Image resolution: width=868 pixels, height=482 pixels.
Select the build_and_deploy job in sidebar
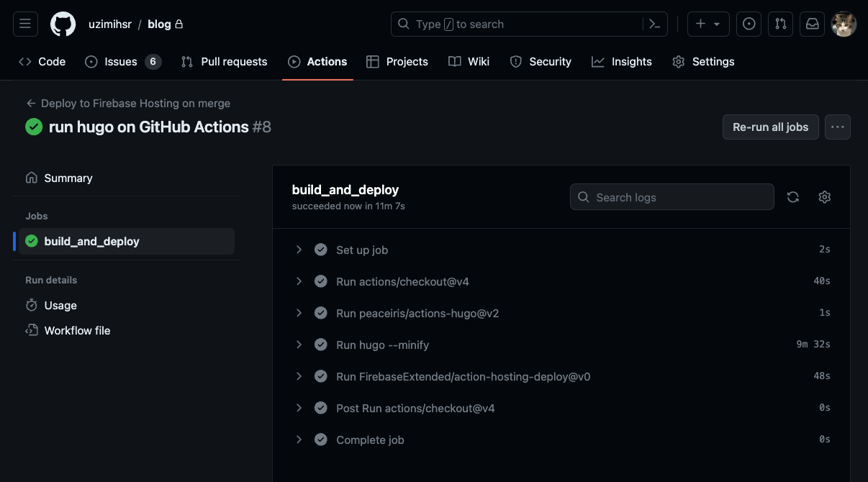pos(127,241)
